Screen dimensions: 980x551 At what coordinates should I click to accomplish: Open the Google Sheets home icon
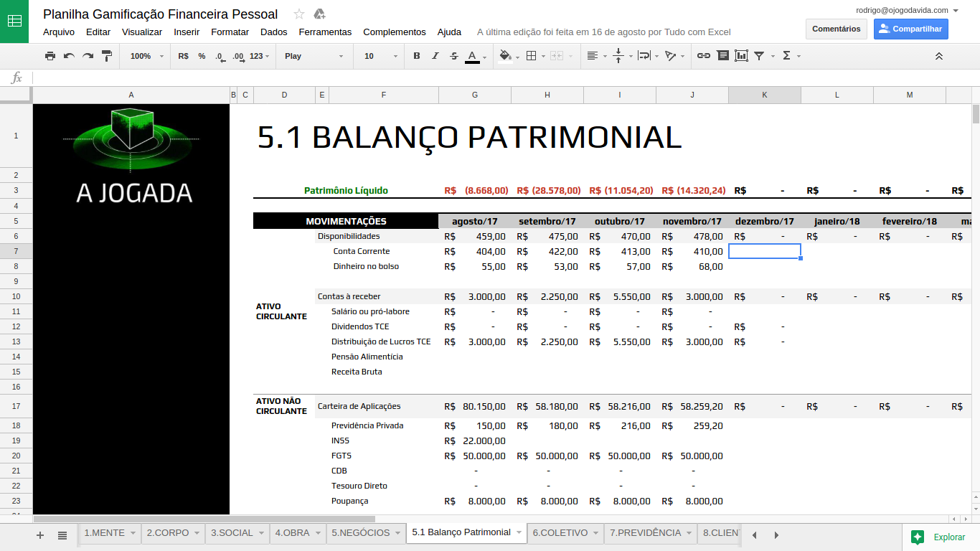[x=14, y=21]
